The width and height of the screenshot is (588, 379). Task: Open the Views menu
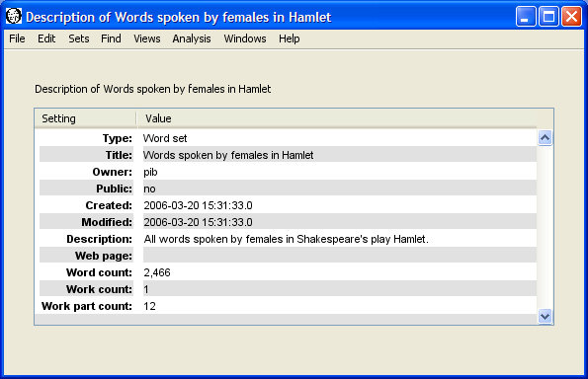(x=147, y=38)
